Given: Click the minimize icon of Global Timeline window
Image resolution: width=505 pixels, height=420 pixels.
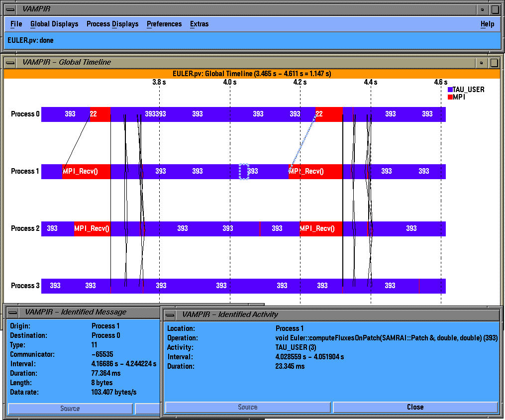Looking at the screenshot, I should [481, 62].
